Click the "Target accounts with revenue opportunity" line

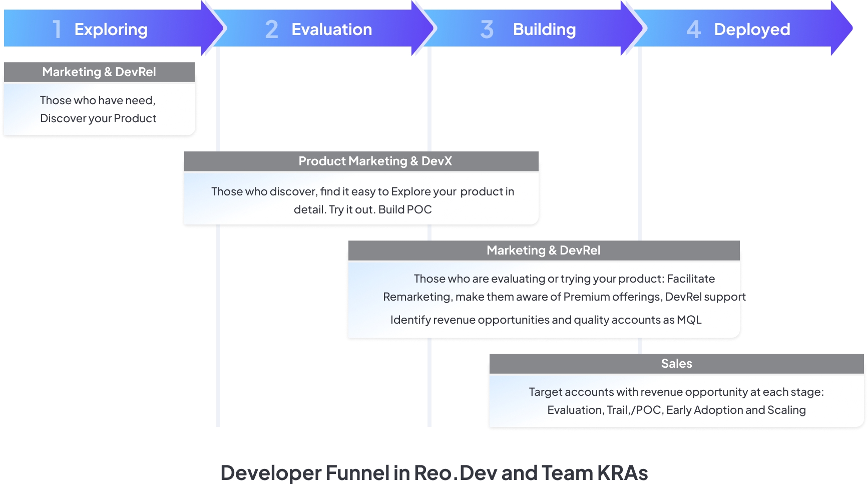click(x=676, y=392)
